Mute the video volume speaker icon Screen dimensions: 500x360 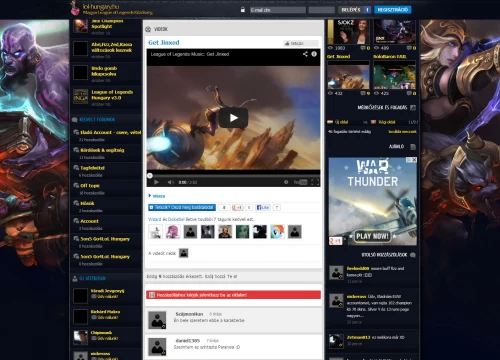[171, 182]
